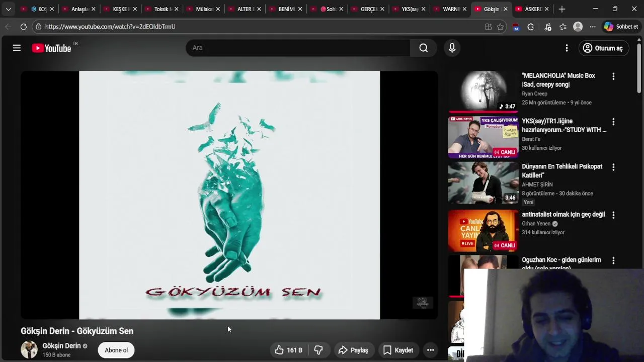Reload the page with refresh icon

click(23, 27)
